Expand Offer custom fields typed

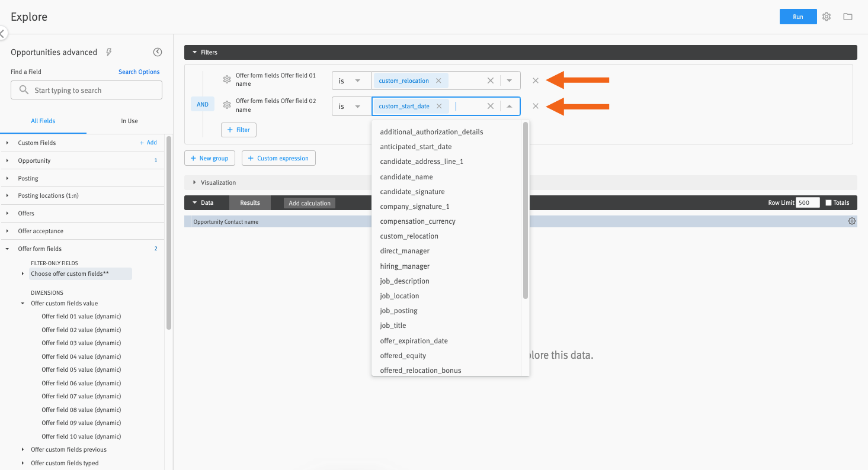tap(23, 463)
